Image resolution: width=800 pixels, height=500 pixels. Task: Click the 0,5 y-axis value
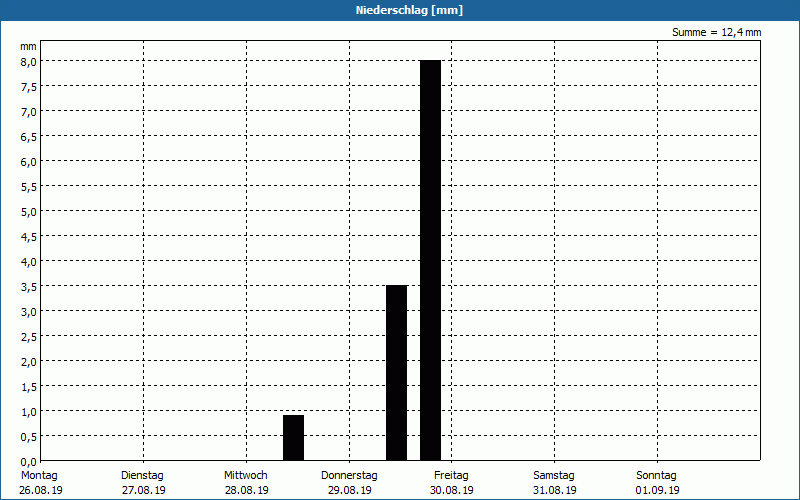tap(29, 437)
